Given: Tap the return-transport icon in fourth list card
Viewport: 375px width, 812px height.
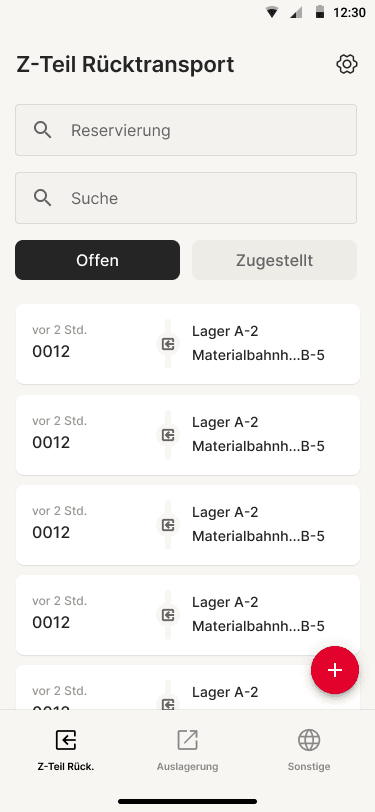Looking at the screenshot, I should pyautogui.click(x=168, y=615).
